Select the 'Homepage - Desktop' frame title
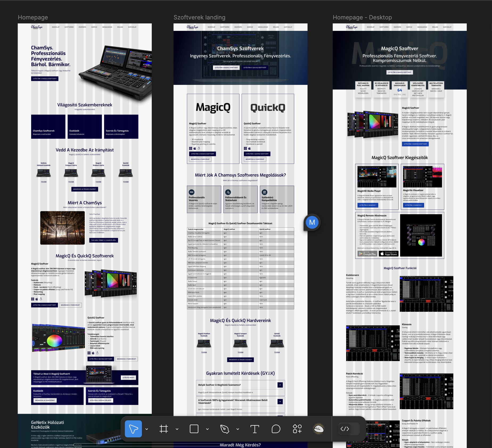The image size is (492, 448). (362, 18)
